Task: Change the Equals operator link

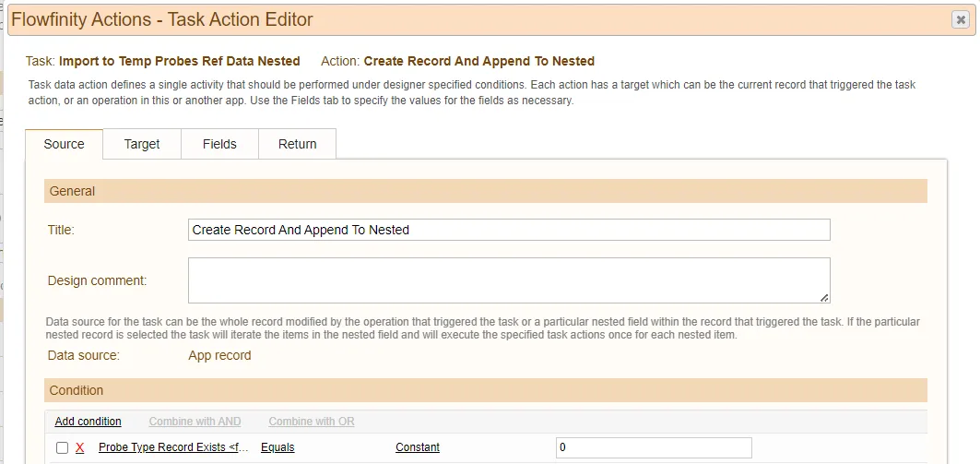Action: [x=277, y=447]
